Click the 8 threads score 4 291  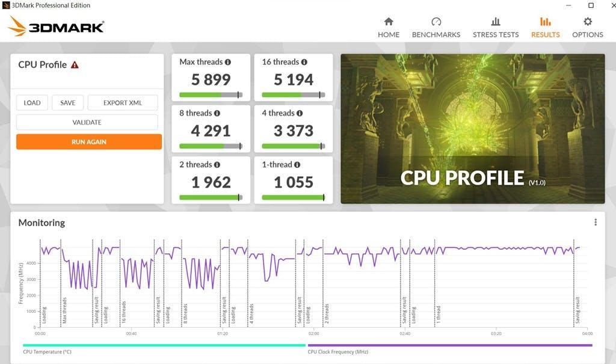coord(211,131)
